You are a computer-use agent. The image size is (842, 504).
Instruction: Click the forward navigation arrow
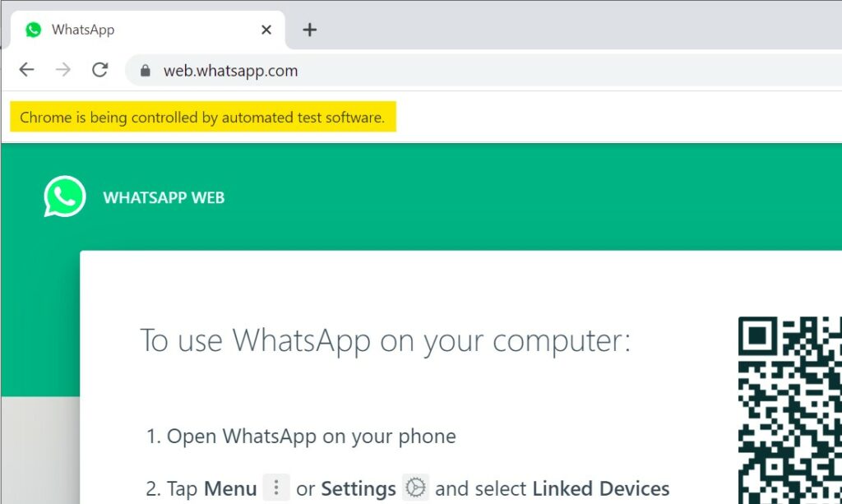(63, 70)
